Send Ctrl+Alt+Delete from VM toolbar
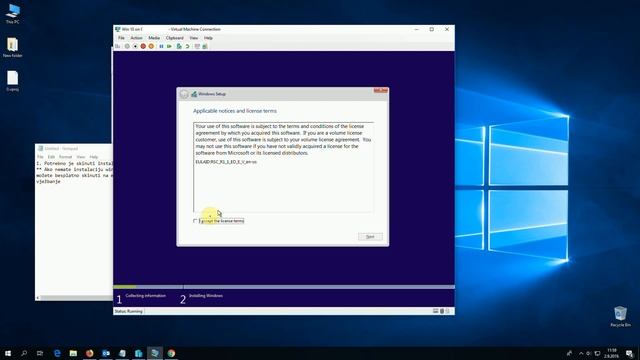640x360 pixels. [x=118, y=46]
